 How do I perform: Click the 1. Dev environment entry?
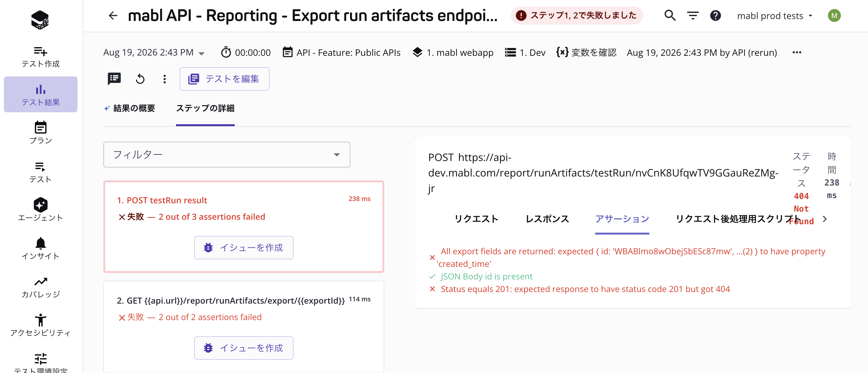[x=525, y=53]
